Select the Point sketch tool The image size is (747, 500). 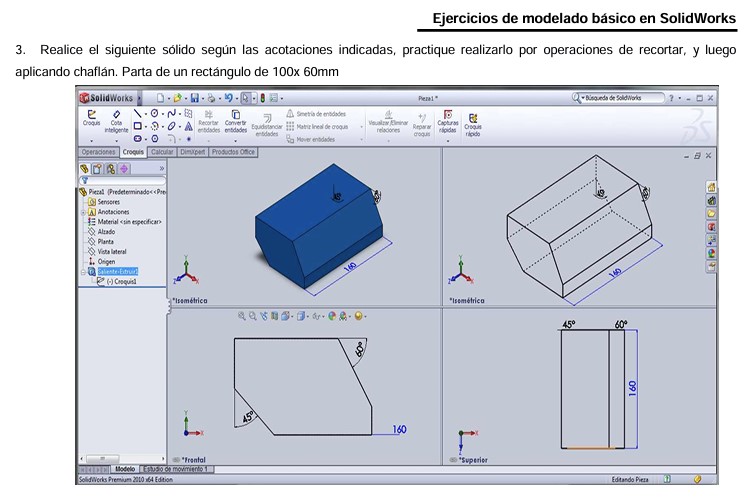click(189, 139)
